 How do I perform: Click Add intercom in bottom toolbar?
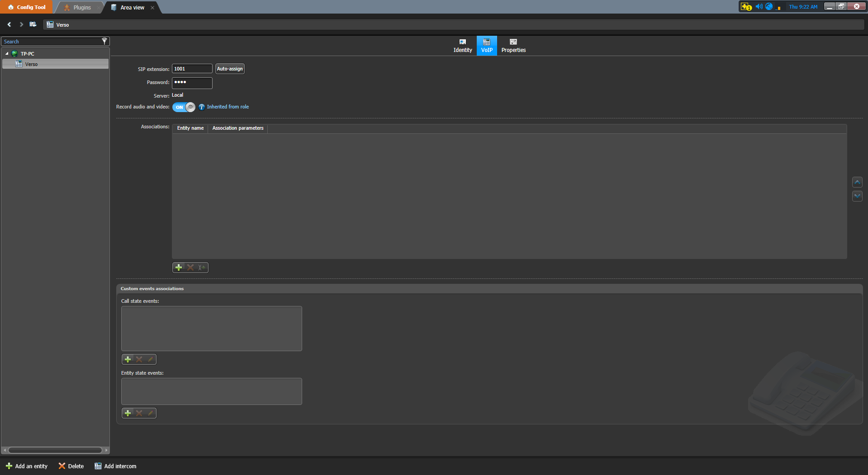click(115, 466)
